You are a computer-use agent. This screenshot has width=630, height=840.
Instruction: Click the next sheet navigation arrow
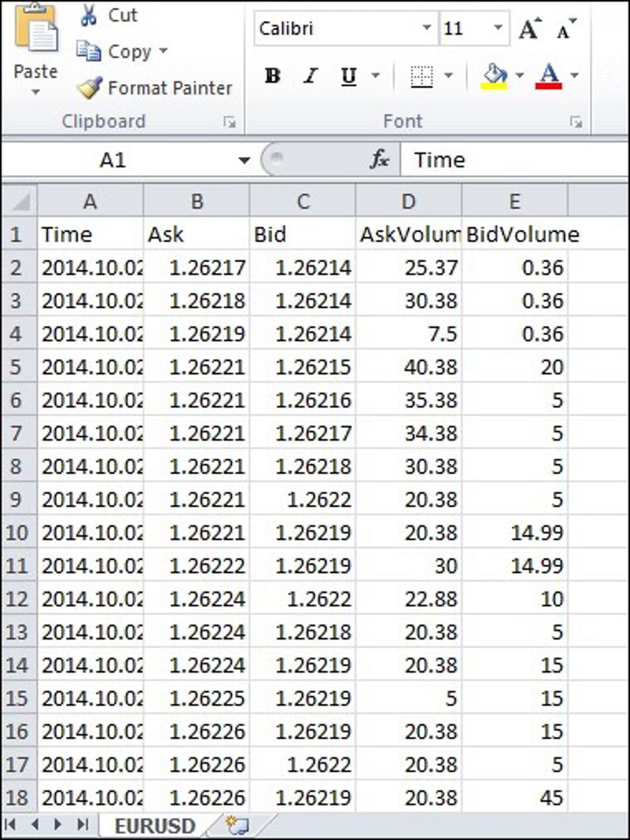click(58, 825)
